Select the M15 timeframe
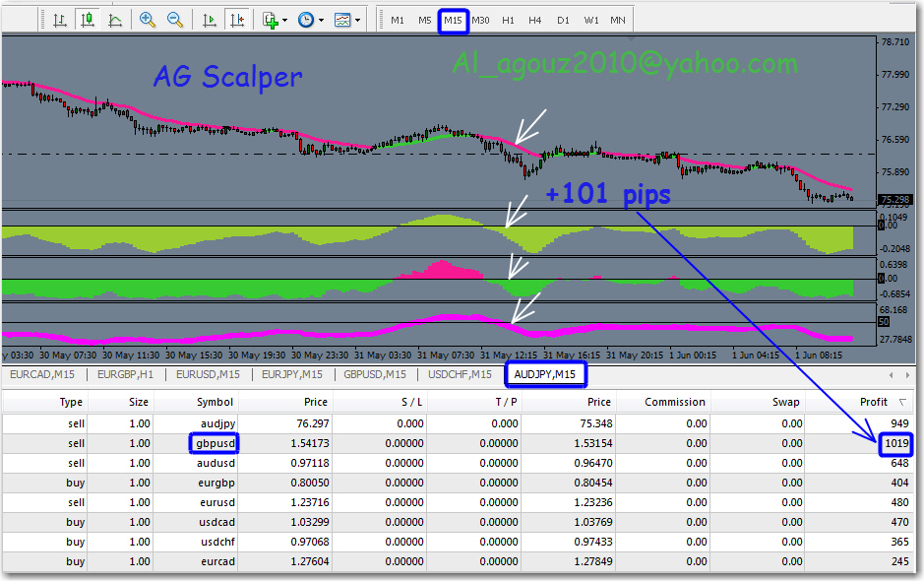 tap(453, 20)
